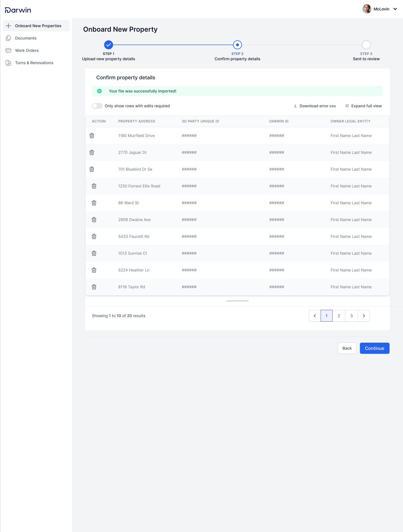Click the expand icon for full view
Screen dimensions: 403x532
click(347, 106)
